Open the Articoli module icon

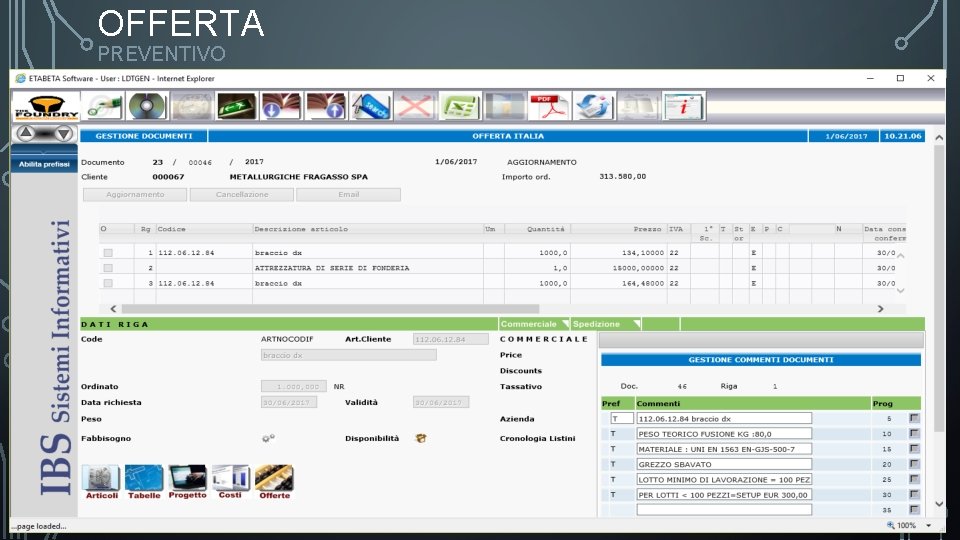(x=101, y=482)
